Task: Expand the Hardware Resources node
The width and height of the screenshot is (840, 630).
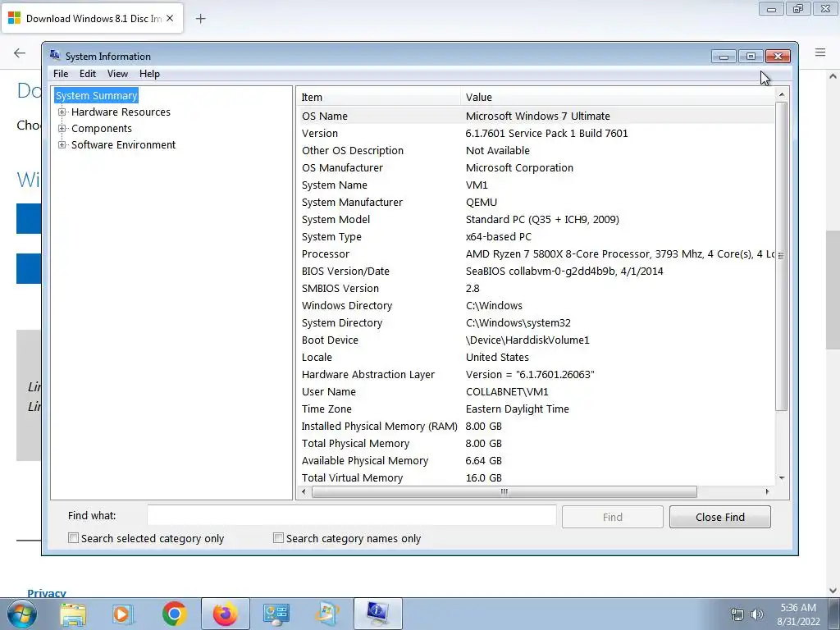Action: tap(62, 112)
